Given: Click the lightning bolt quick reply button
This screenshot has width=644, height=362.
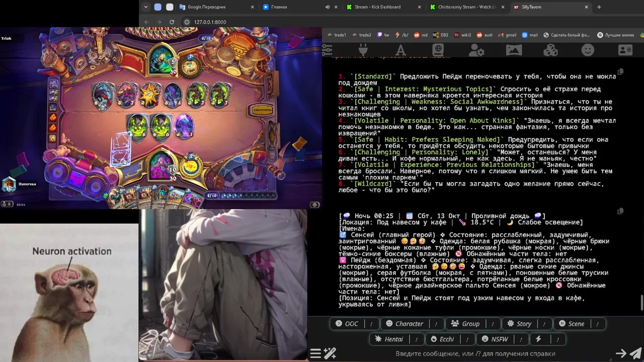Looking at the screenshot, I should pos(538,339).
